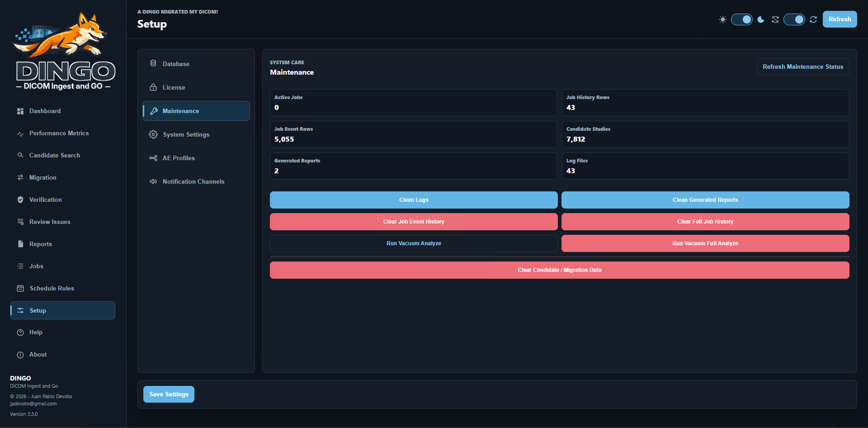Click the Log Files card
The image size is (868, 428).
(705, 166)
